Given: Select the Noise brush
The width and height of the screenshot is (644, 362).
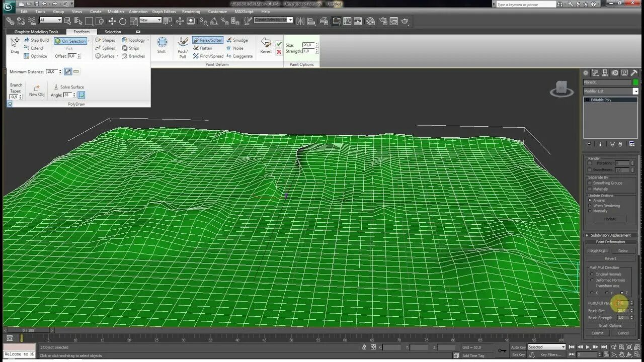Looking at the screenshot, I should [234, 48].
